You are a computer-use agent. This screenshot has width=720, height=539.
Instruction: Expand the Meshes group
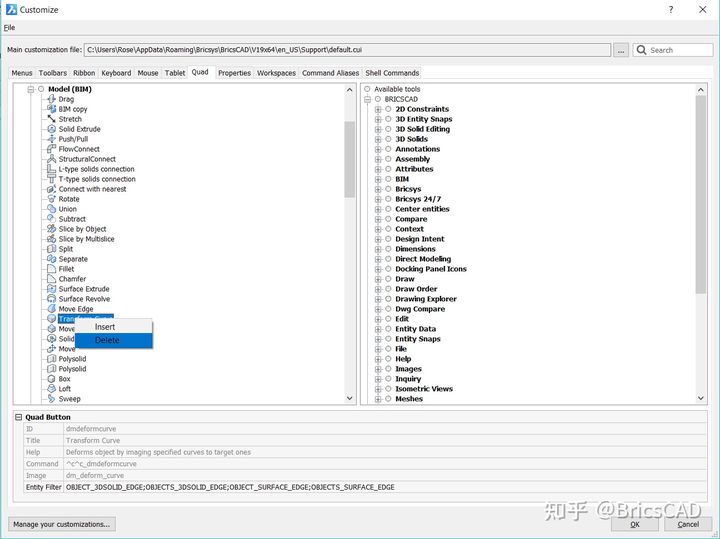pyautogui.click(x=378, y=399)
